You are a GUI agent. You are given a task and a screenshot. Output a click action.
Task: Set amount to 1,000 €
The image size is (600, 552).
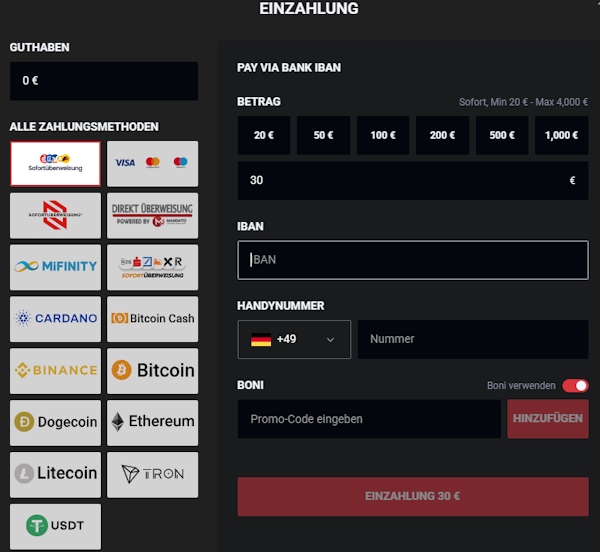(561, 135)
